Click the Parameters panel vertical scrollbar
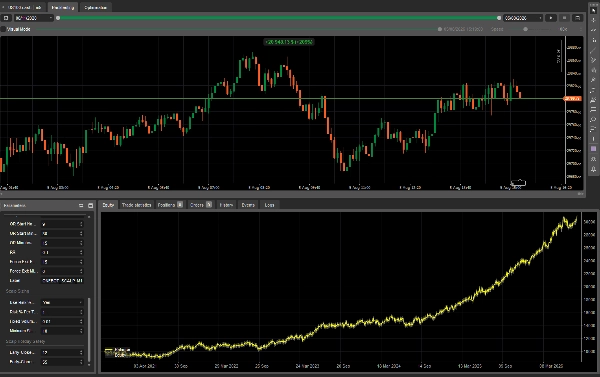Image resolution: width=600 pixels, height=377 pixels. [89, 329]
